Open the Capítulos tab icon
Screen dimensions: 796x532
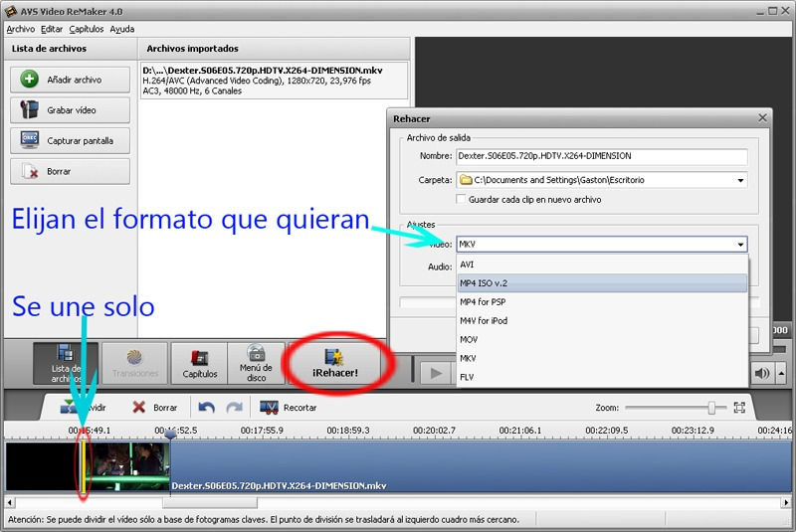[200, 363]
